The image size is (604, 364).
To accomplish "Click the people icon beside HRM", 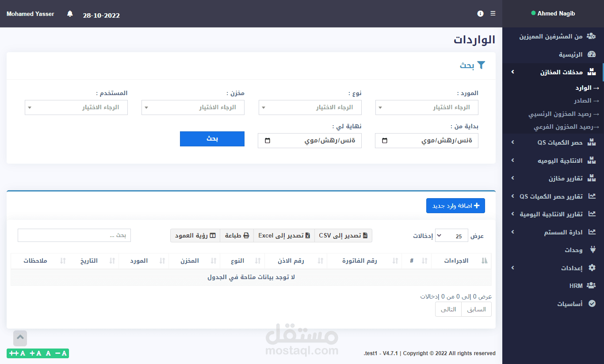I will coord(591,286).
